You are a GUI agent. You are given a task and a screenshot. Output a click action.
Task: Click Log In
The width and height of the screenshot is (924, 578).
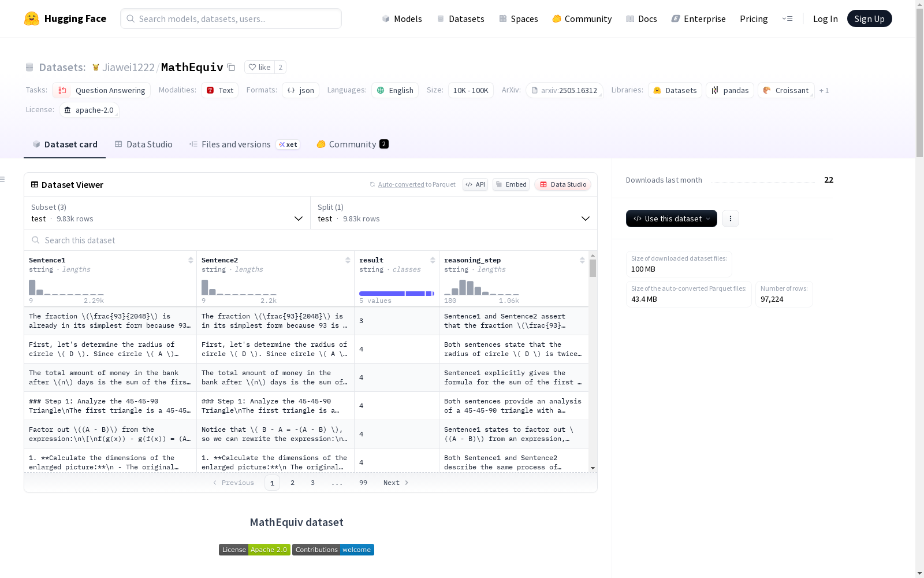[x=825, y=18]
